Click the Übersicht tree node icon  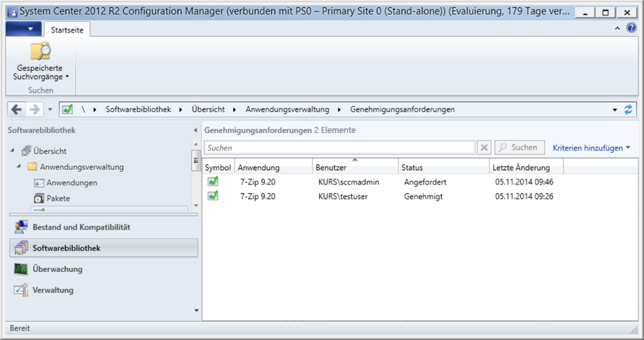pos(26,151)
